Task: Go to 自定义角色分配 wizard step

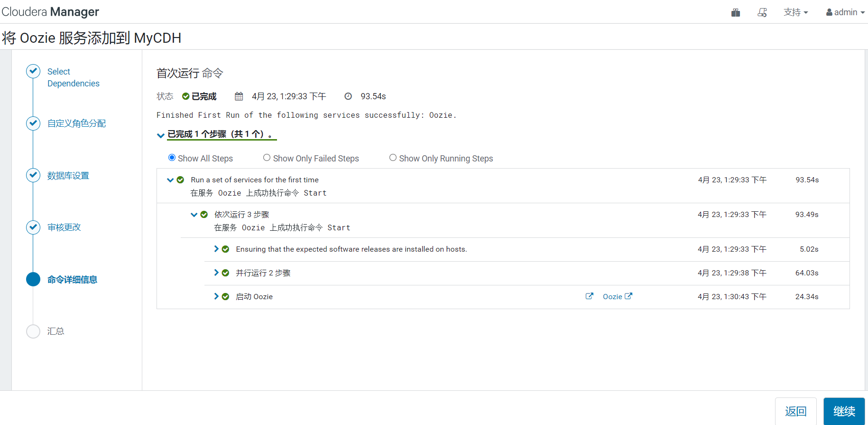Action: pos(76,123)
